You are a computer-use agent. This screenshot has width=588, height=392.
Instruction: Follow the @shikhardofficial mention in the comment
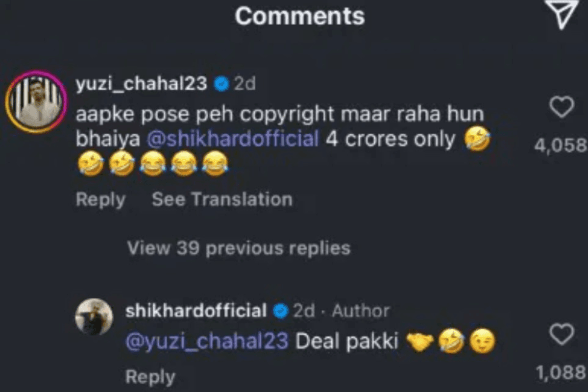click(x=233, y=140)
